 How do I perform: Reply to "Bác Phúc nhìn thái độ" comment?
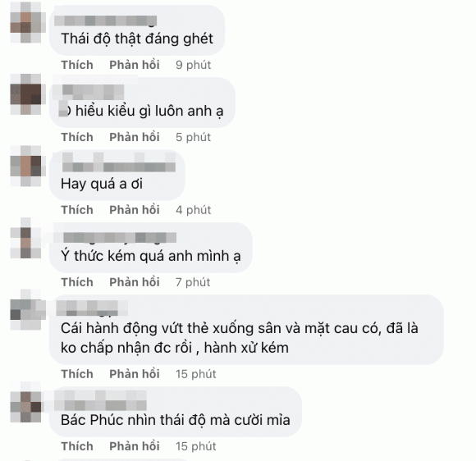tap(135, 446)
